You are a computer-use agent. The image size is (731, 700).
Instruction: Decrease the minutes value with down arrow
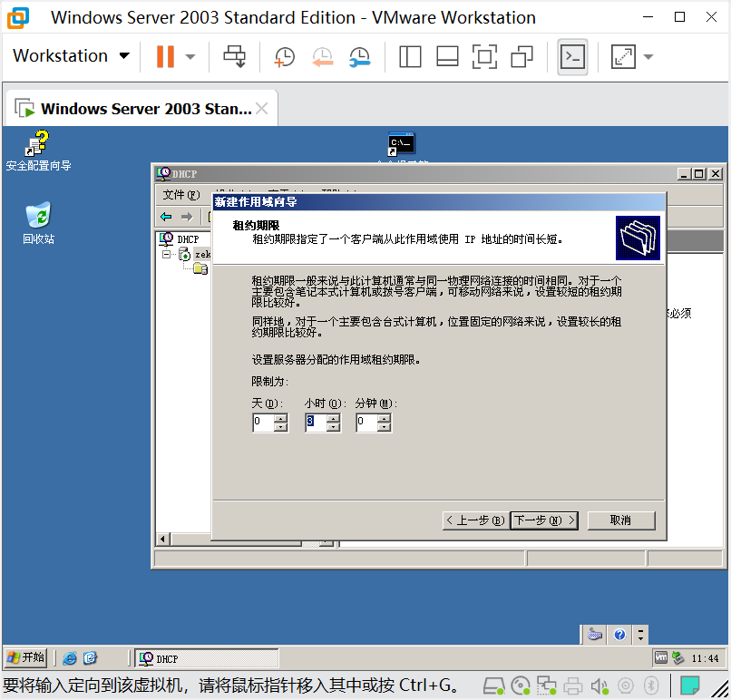(385, 427)
